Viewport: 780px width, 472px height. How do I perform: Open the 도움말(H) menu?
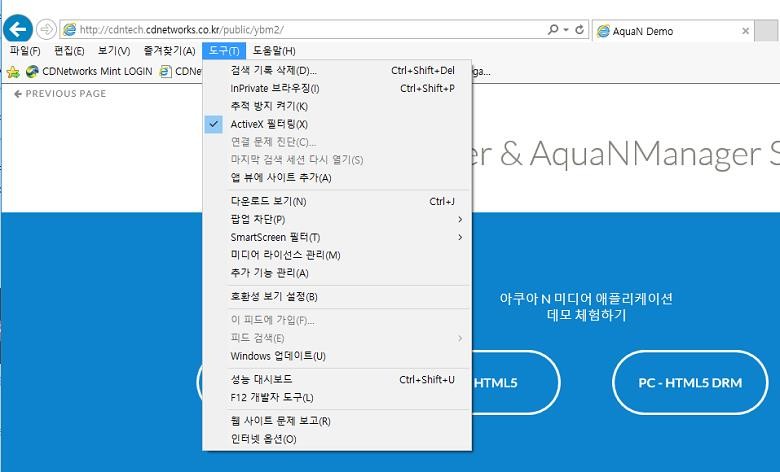(x=274, y=51)
